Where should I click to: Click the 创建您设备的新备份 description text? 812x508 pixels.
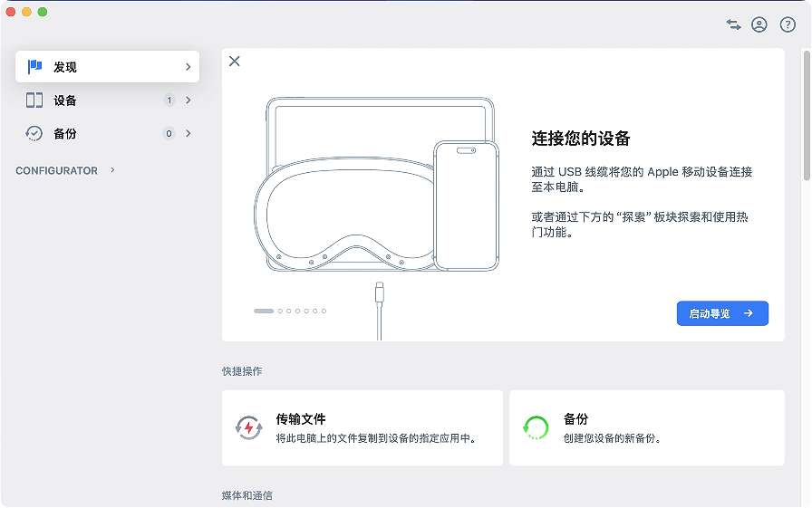tap(613, 438)
